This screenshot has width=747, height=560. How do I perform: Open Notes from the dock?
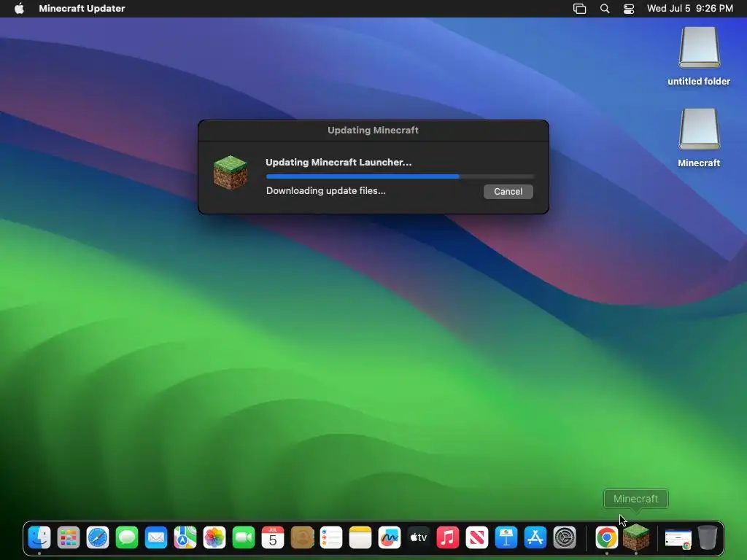coord(360,538)
